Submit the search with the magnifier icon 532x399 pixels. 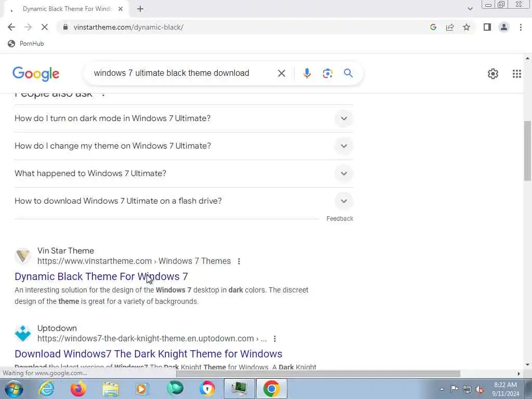(x=348, y=73)
